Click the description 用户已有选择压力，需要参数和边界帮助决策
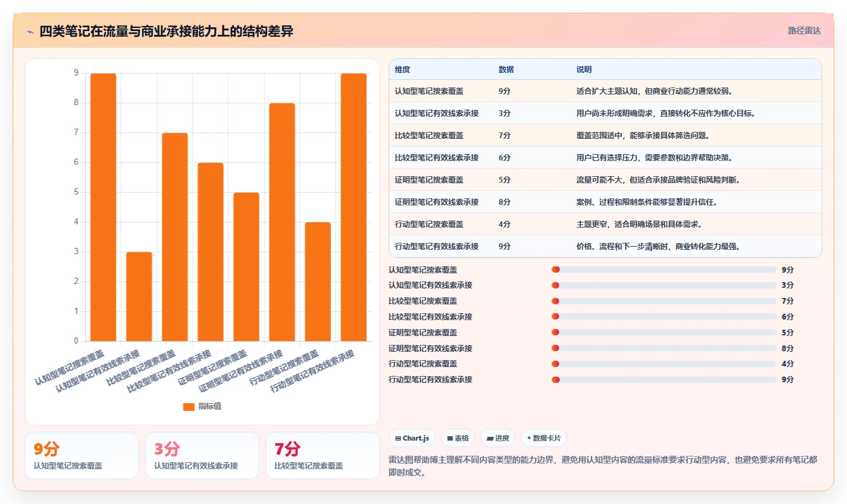The width and height of the screenshot is (847, 504). tap(655, 158)
